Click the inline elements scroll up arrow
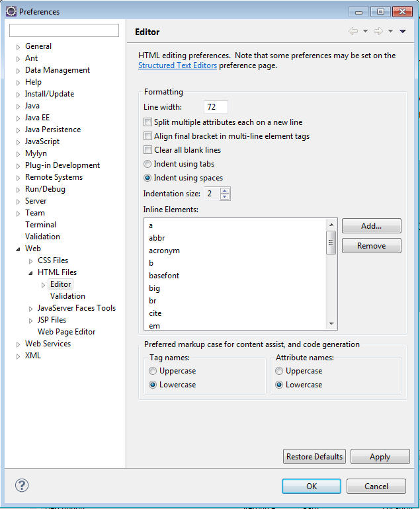Viewport: 420px width, 509px height. pos(331,225)
